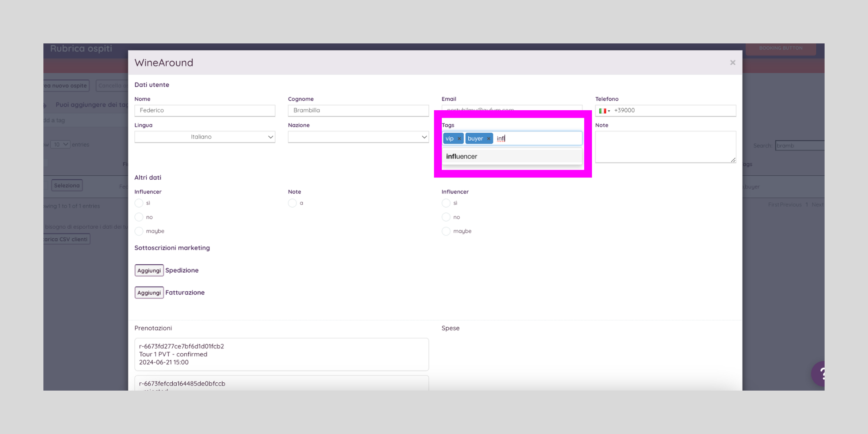Click Next in background table pagination
Screen dimensions: 868x434
tap(817, 205)
